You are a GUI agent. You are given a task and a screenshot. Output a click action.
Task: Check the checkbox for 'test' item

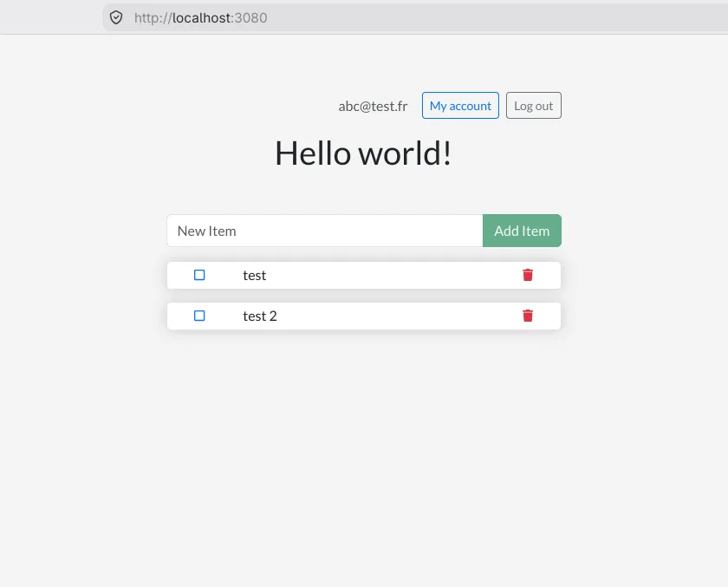(199, 275)
